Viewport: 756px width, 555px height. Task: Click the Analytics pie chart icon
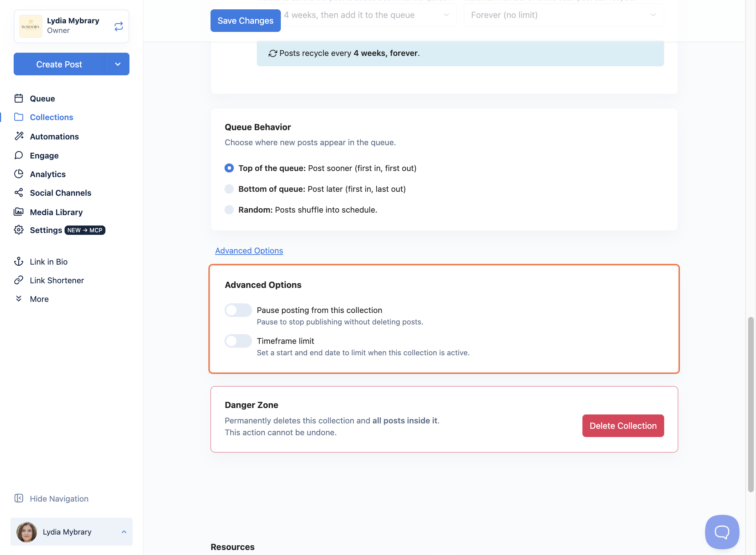[19, 174]
